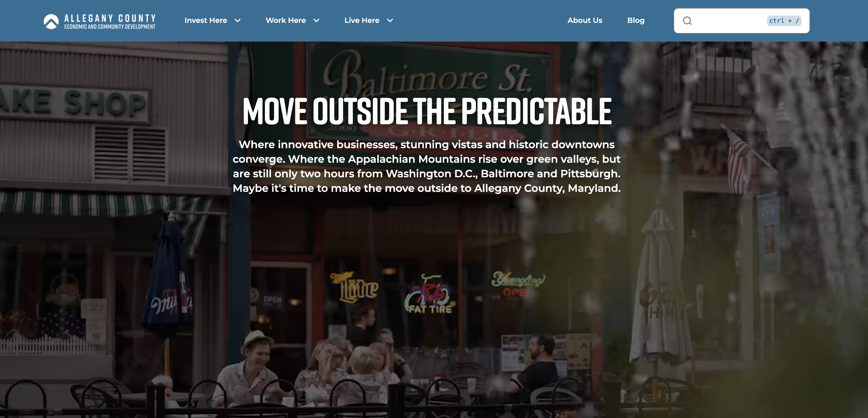Select the About Us menu item
Screen dimensions: 868x418
[x=585, y=21]
